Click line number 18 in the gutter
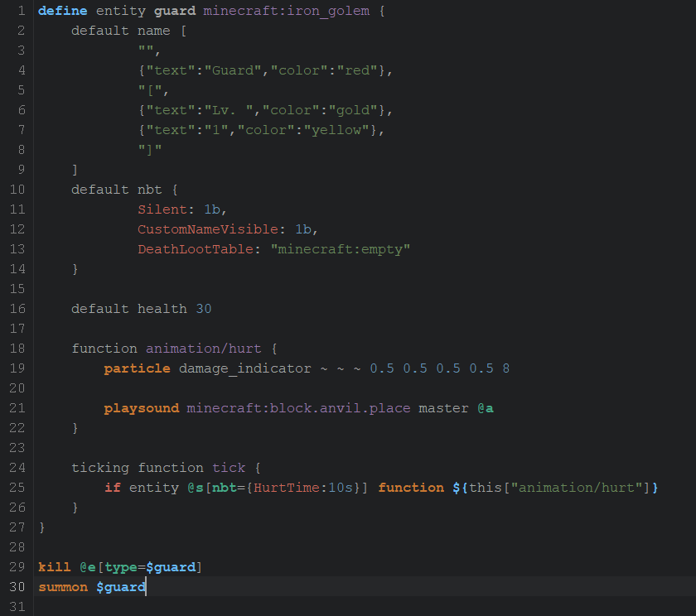 coord(17,349)
